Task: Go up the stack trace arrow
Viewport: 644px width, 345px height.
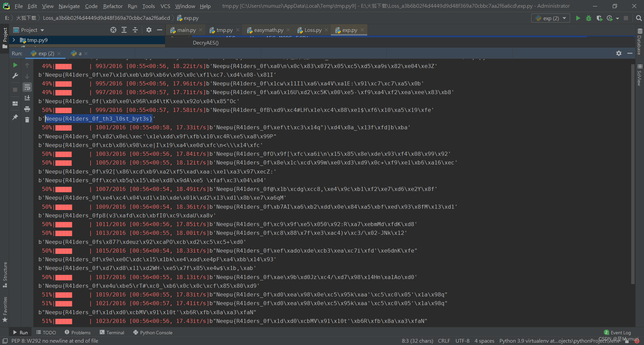Action: point(27,65)
